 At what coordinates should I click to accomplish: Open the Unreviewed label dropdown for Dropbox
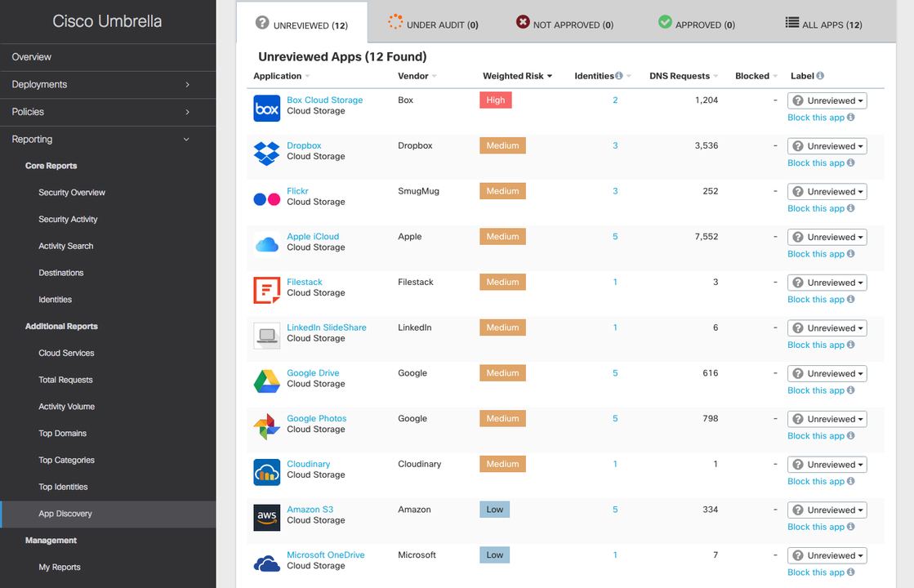tap(827, 145)
